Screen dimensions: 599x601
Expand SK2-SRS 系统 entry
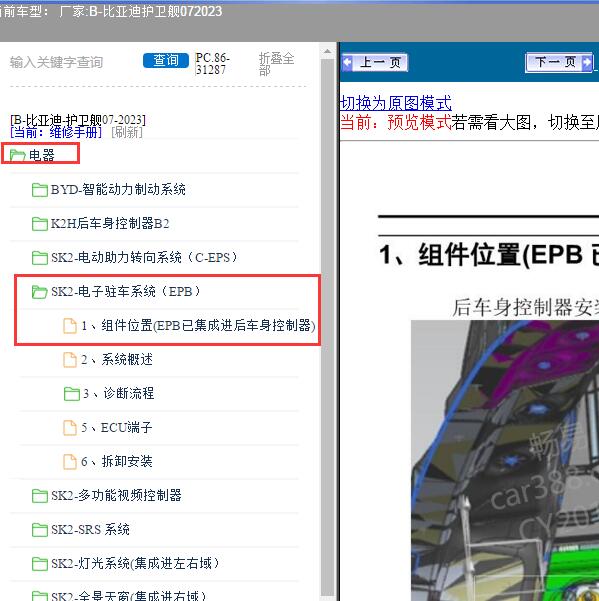[90, 529]
